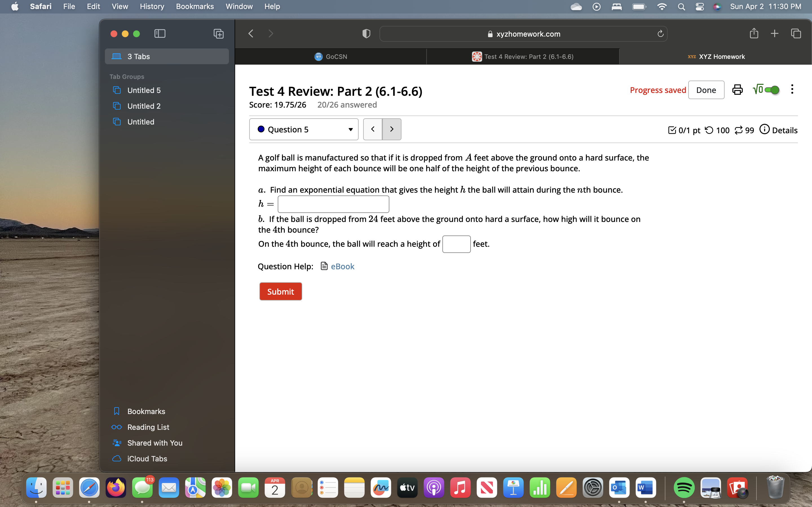Open the Question 5 dropdown
The image size is (812, 507).
(x=304, y=130)
